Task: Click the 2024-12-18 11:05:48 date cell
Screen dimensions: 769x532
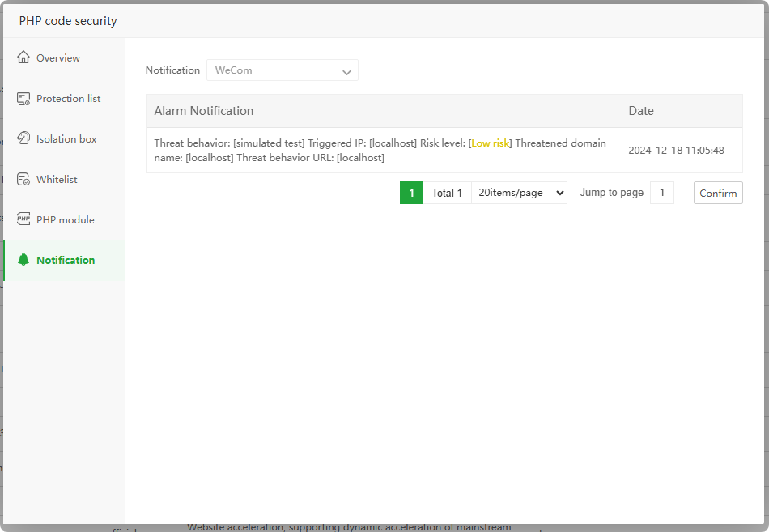Action: pos(676,151)
